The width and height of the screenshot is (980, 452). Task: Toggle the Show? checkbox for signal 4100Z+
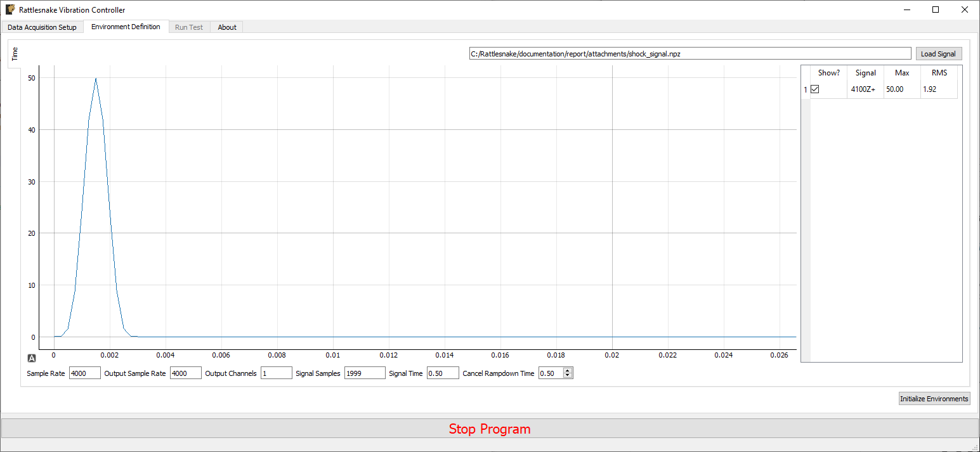pyautogui.click(x=814, y=89)
